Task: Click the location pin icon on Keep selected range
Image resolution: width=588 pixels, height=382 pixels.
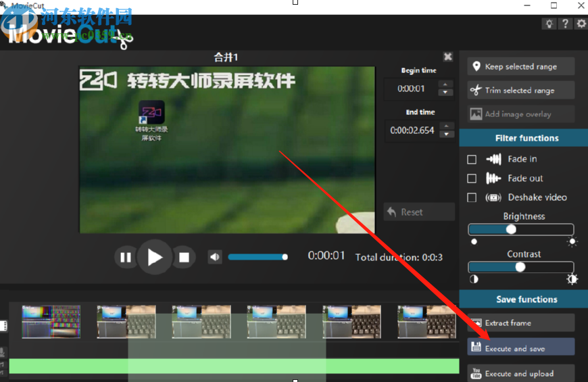Action: point(476,66)
